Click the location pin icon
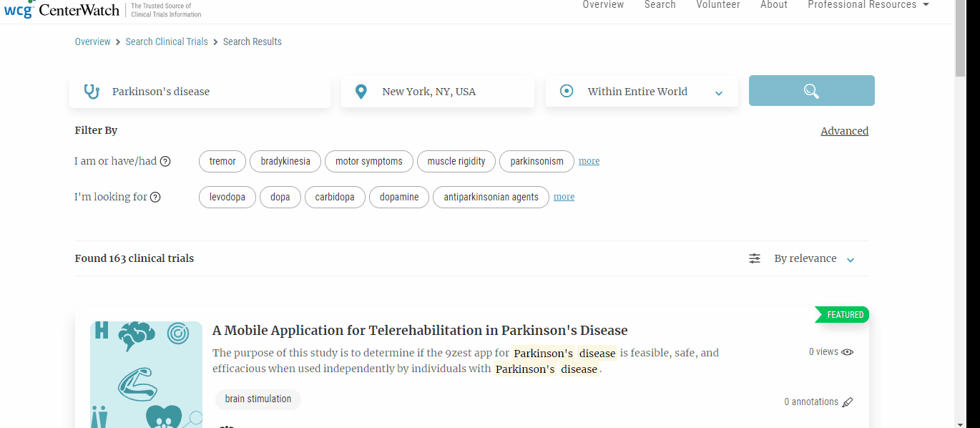Viewport: 980px width, 428px height. 361,91
